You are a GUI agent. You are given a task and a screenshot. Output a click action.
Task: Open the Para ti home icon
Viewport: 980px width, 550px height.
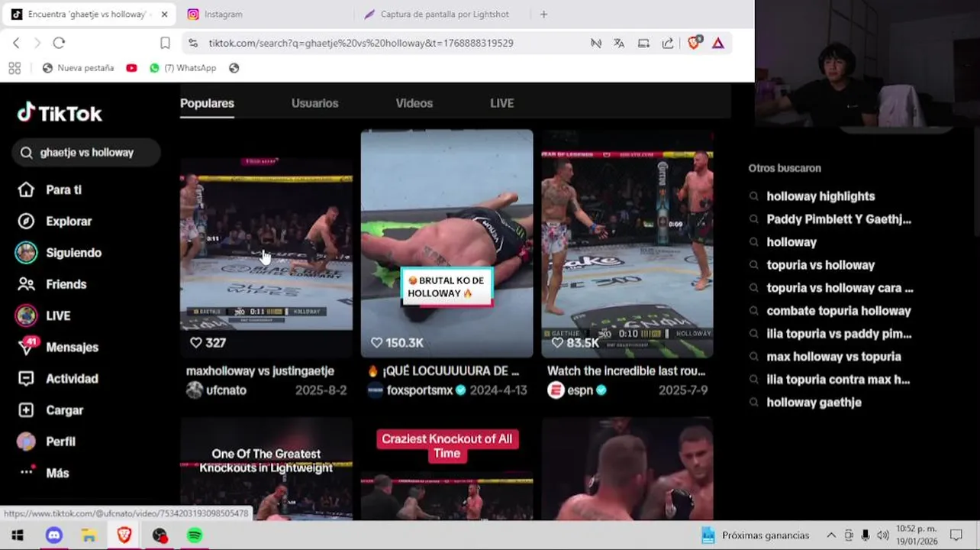pos(26,189)
